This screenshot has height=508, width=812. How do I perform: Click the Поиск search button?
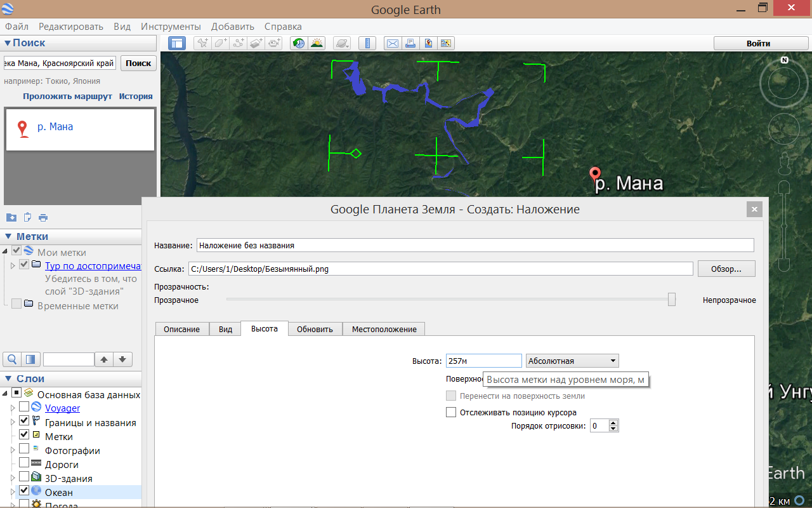138,63
